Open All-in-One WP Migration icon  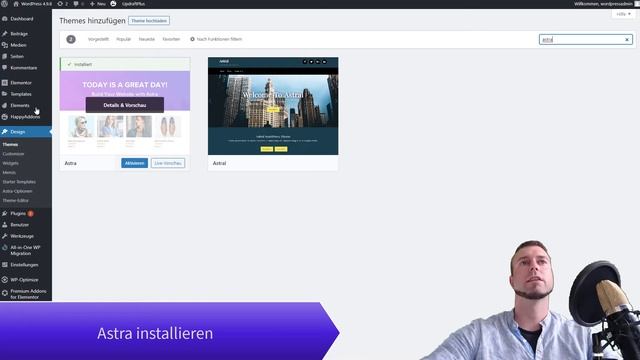pyautogui.click(x=4, y=247)
